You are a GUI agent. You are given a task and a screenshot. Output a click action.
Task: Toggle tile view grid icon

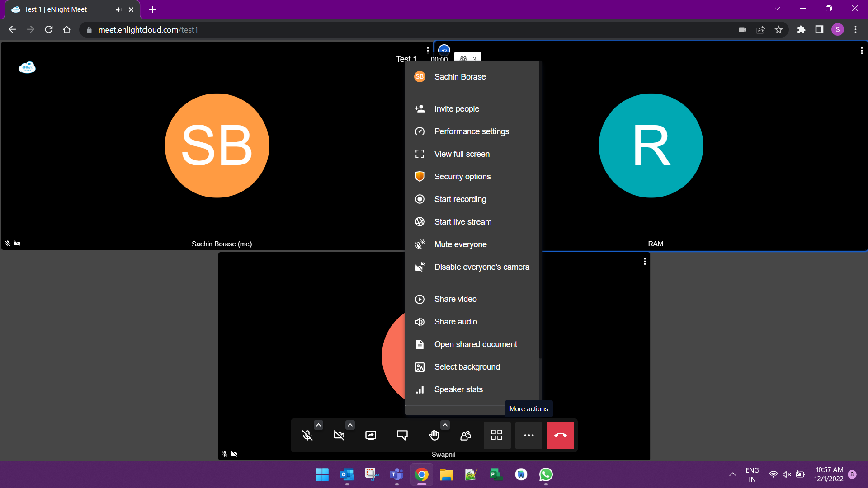click(x=497, y=435)
